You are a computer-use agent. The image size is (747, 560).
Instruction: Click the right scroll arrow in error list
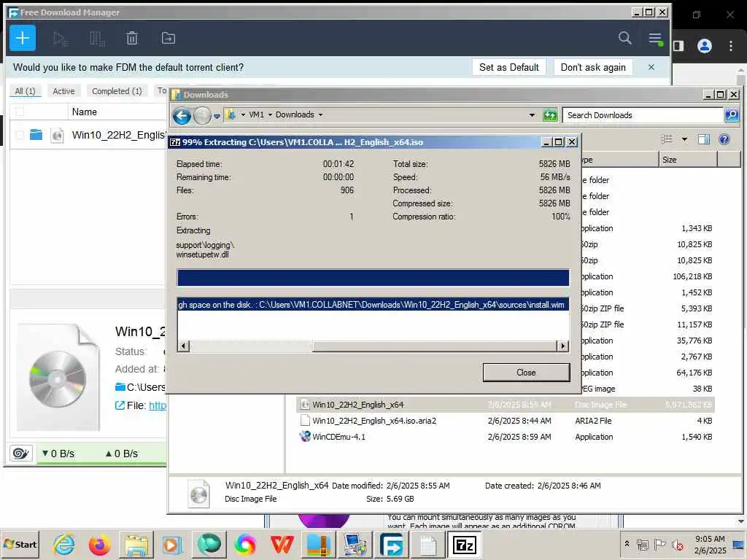click(x=563, y=346)
